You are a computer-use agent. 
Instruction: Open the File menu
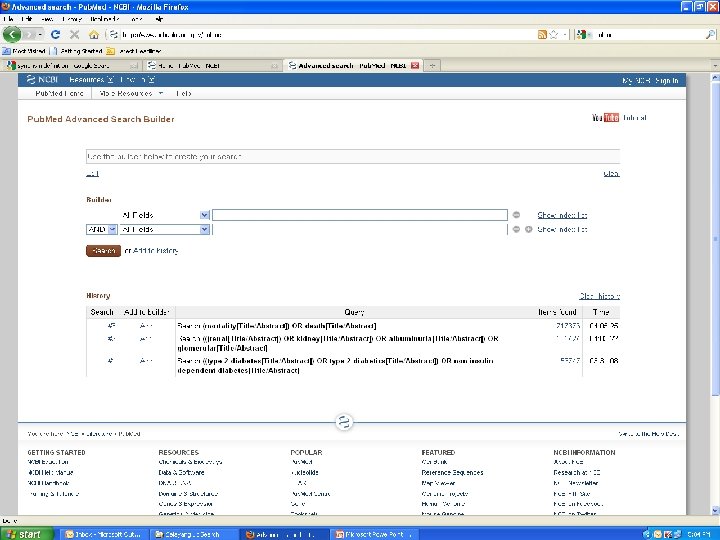pos(8,19)
